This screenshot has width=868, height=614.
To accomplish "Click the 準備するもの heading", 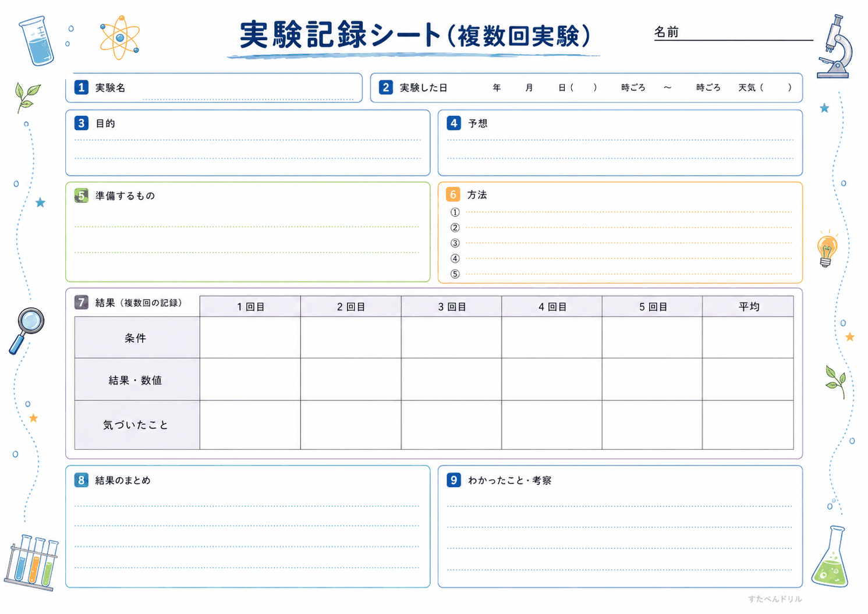I will coord(125,196).
